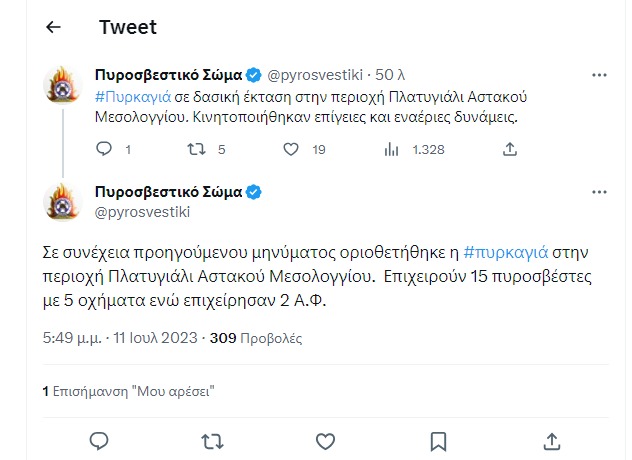The image size is (632, 460).
Task: Open the @pyrosvestiki handle under main tweet
Action: pos(141,212)
